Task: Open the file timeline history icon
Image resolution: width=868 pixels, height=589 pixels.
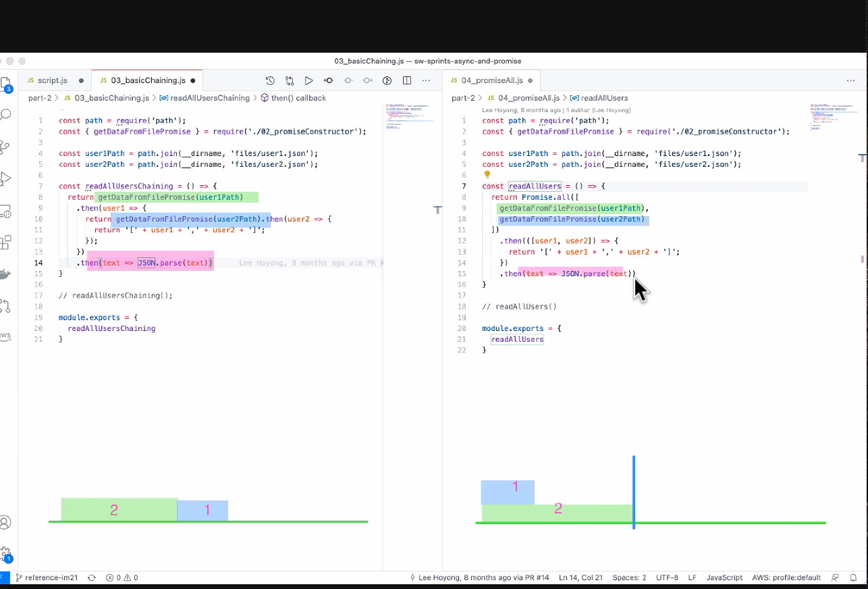Action: pos(270,80)
